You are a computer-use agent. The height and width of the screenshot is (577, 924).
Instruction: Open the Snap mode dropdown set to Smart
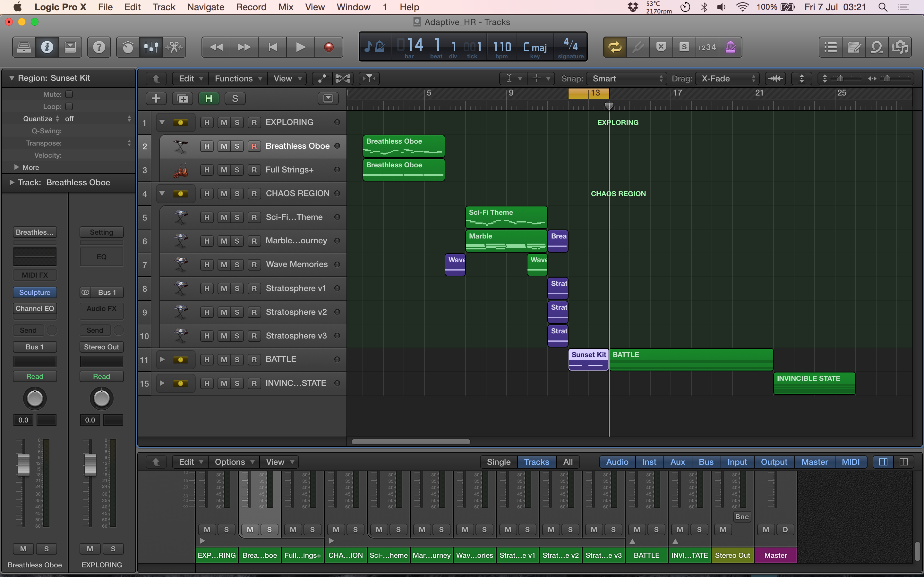click(x=626, y=78)
